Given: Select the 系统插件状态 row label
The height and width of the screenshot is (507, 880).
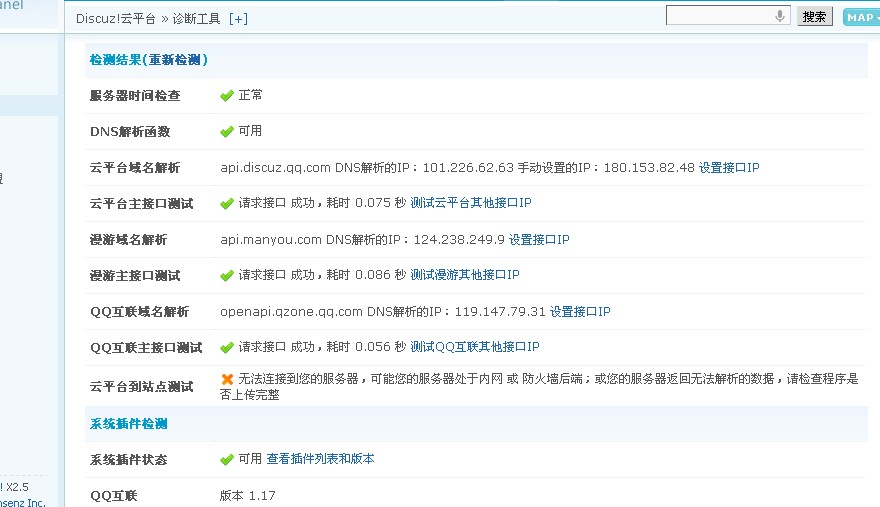Looking at the screenshot, I should [x=129, y=460].
